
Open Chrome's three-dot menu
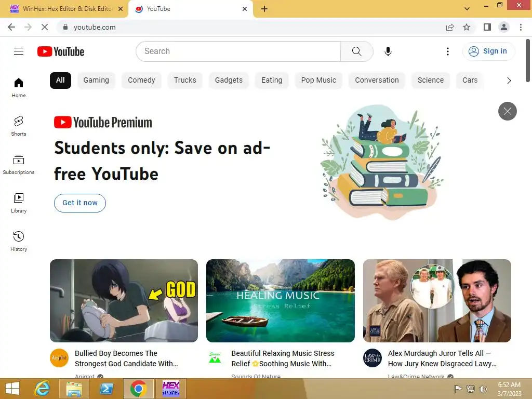(x=521, y=27)
